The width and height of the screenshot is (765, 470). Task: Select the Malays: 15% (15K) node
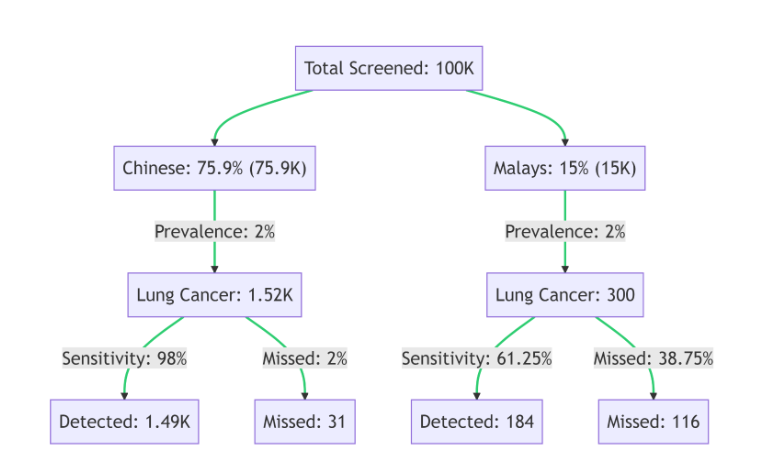565,168
